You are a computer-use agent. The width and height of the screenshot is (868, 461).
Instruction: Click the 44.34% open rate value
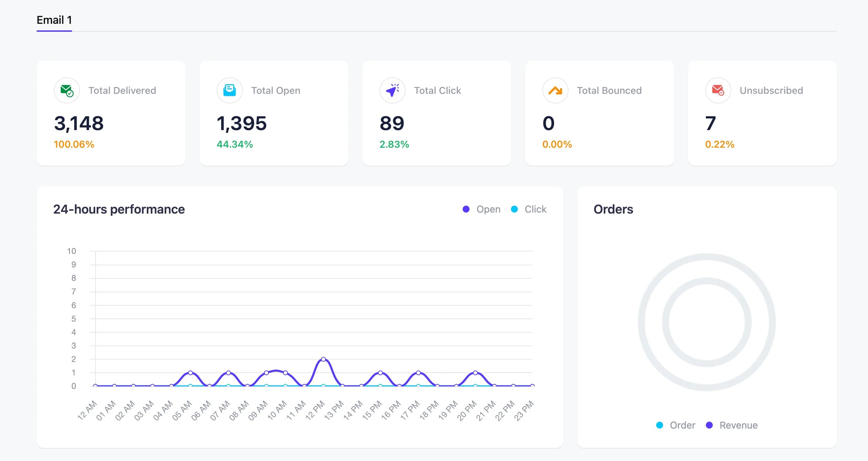pyautogui.click(x=235, y=144)
